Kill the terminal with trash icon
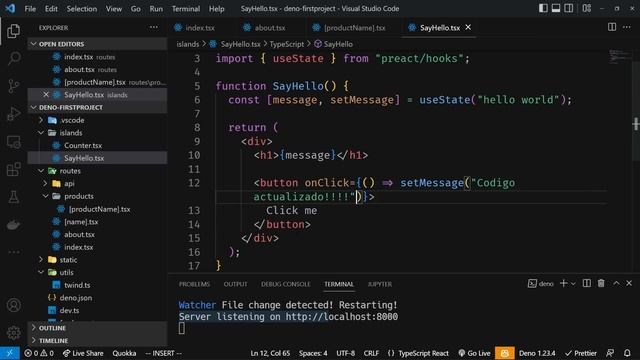The image size is (640, 360). tap(601, 283)
